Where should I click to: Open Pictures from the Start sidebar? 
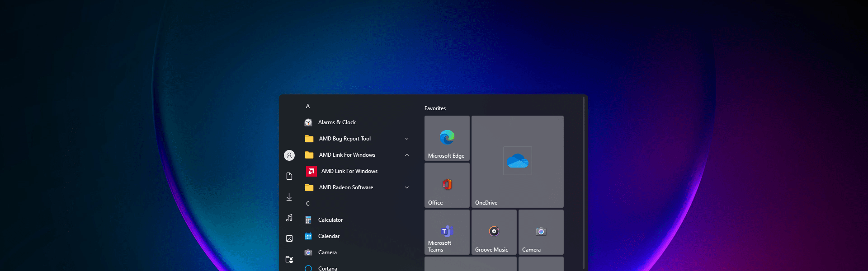(289, 238)
